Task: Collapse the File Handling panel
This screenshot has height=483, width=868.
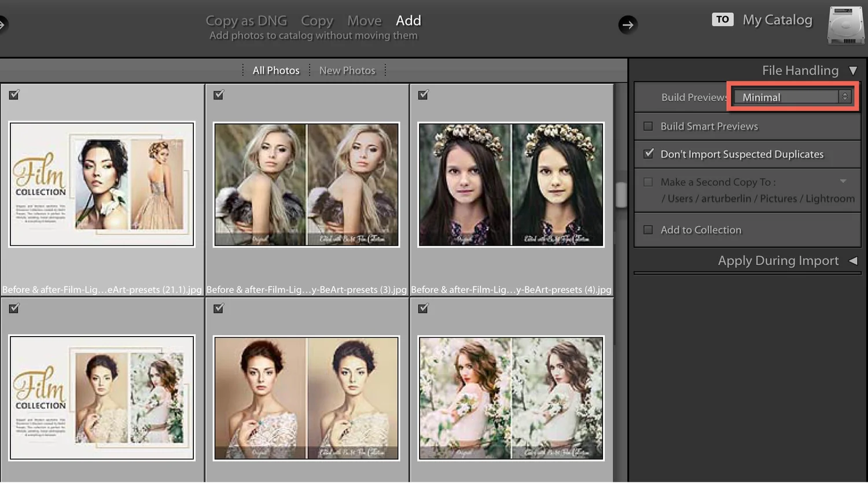Action: (x=855, y=70)
